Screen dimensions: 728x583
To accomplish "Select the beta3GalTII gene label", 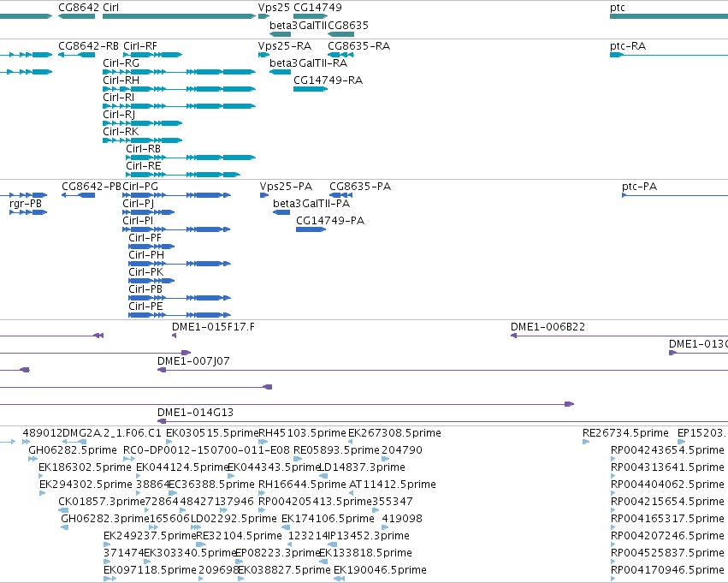I will (x=298, y=25).
